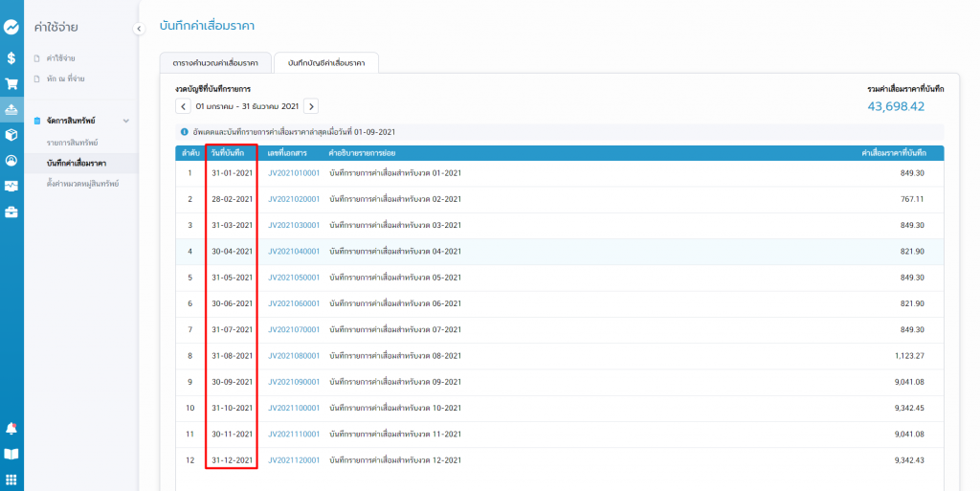Open the briefcase icon in sidebar

tap(11, 212)
